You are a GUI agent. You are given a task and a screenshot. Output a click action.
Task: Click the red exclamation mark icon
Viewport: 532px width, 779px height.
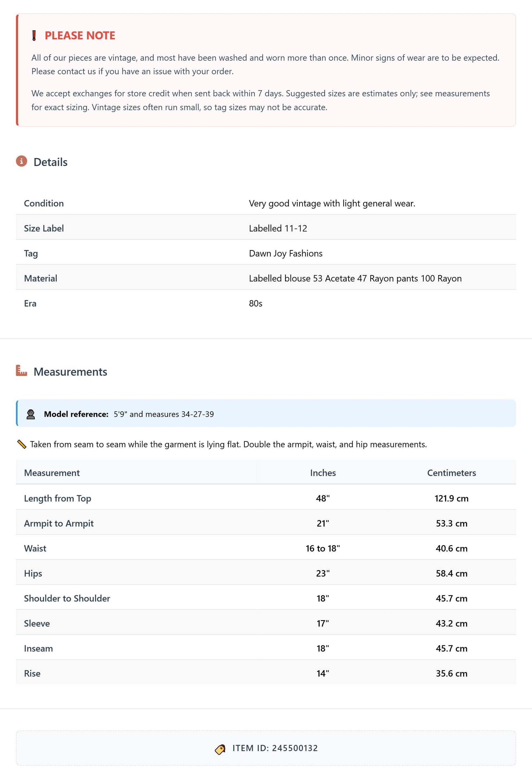coord(34,36)
